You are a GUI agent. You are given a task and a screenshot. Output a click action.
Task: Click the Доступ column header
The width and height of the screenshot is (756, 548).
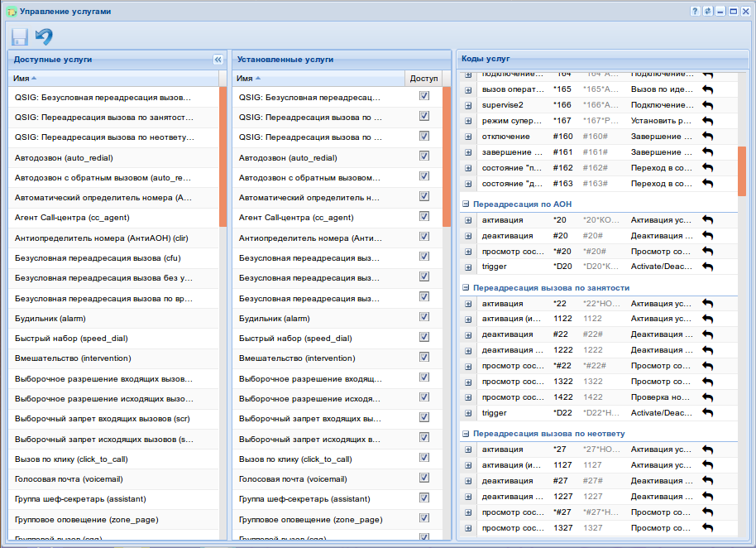(x=423, y=78)
